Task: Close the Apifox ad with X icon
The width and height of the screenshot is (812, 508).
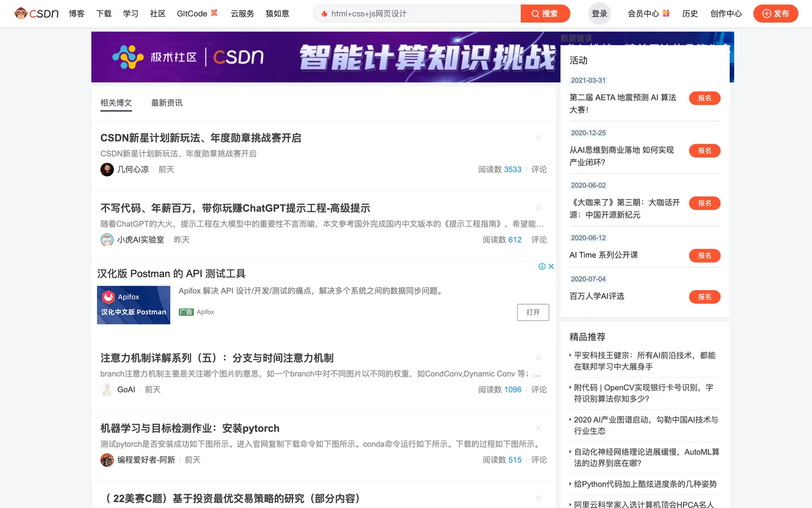Action: tap(551, 266)
